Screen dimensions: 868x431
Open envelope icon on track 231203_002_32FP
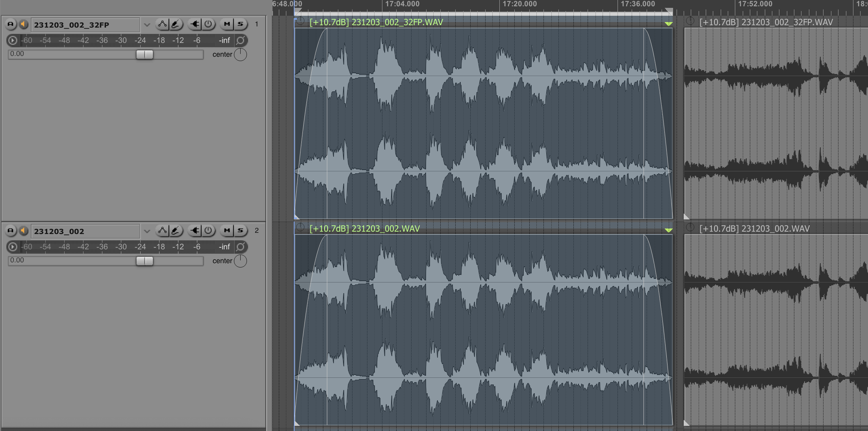(x=162, y=24)
